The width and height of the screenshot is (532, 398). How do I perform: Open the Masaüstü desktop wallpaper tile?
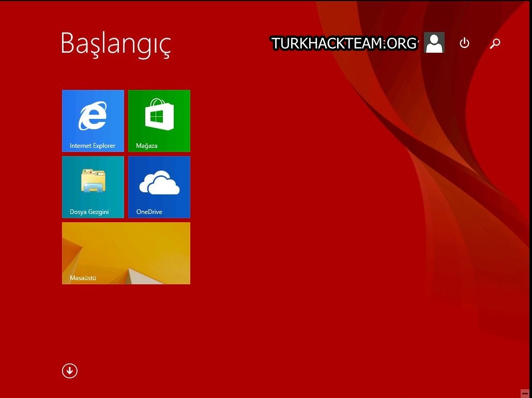tap(126, 253)
